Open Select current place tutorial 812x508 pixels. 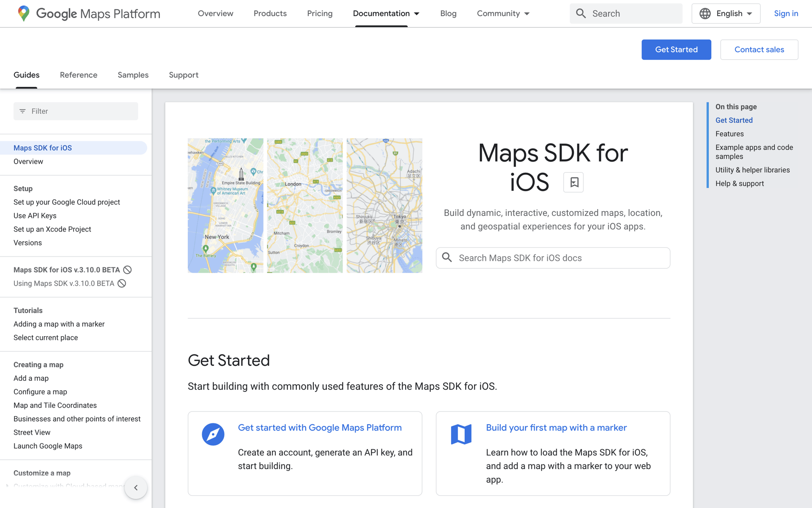coord(46,337)
